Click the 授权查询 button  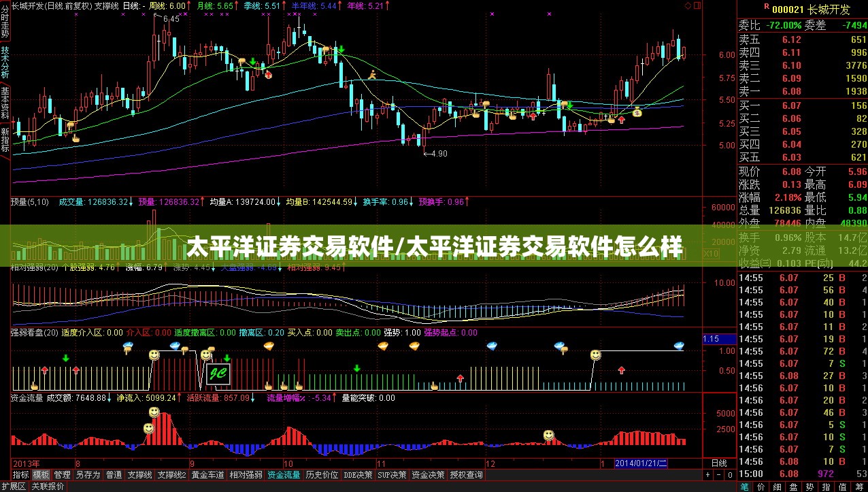(x=467, y=474)
